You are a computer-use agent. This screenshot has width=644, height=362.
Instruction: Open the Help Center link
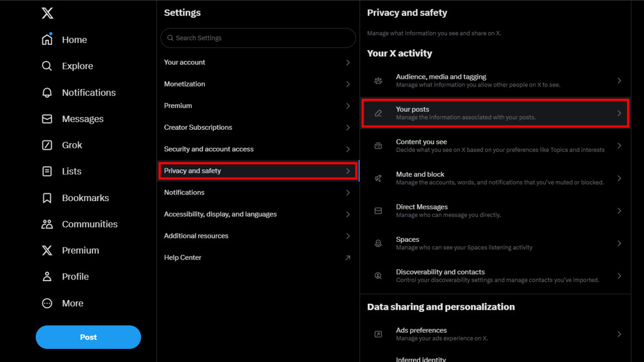click(258, 257)
